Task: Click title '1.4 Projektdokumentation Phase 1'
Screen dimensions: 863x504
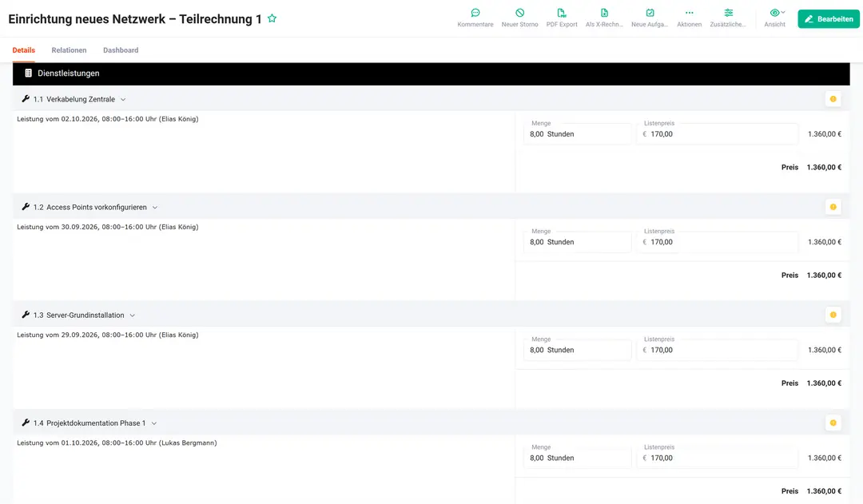Action: pos(89,423)
